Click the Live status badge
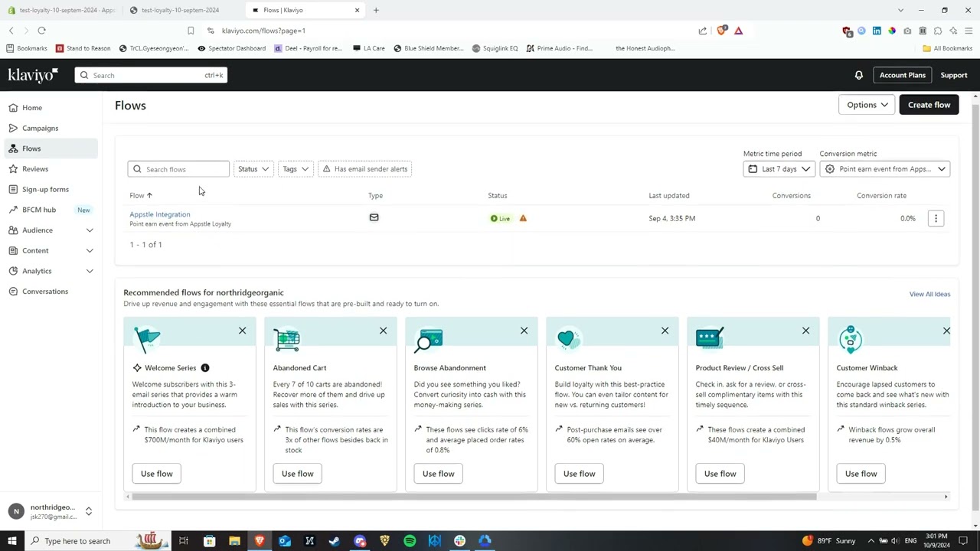 [501, 219]
